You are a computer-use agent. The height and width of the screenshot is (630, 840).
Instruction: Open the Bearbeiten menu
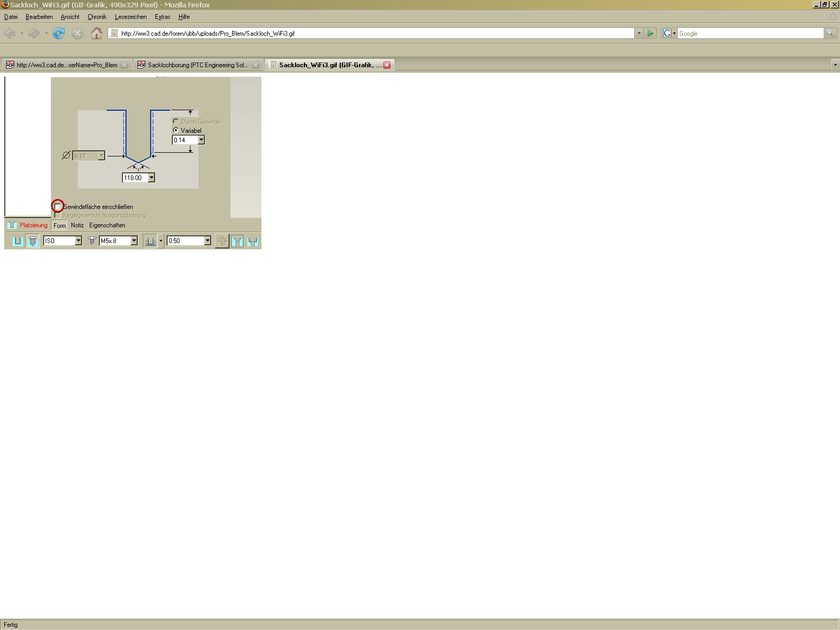[x=39, y=17]
